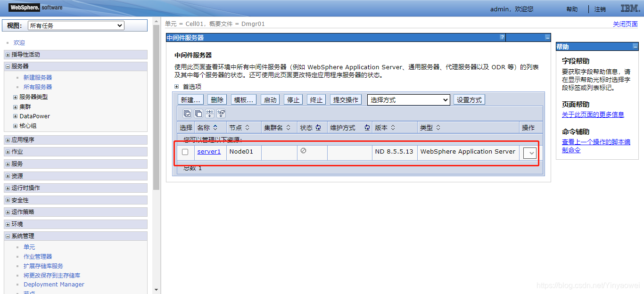The height and width of the screenshot is (294, 644).
Task: Open 扩展存储库服务 navigation link
Action: click(x=43, y=266)
